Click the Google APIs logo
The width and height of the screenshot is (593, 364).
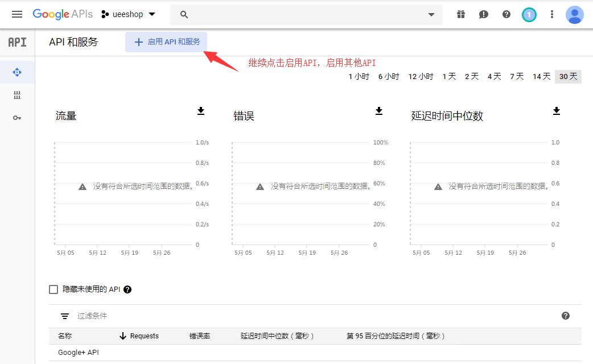click(63, 14)
